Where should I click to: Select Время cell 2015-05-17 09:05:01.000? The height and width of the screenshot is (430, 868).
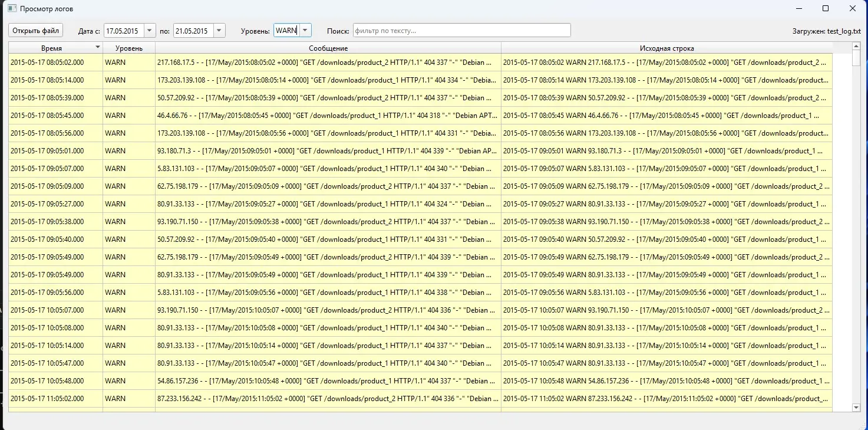55,151
